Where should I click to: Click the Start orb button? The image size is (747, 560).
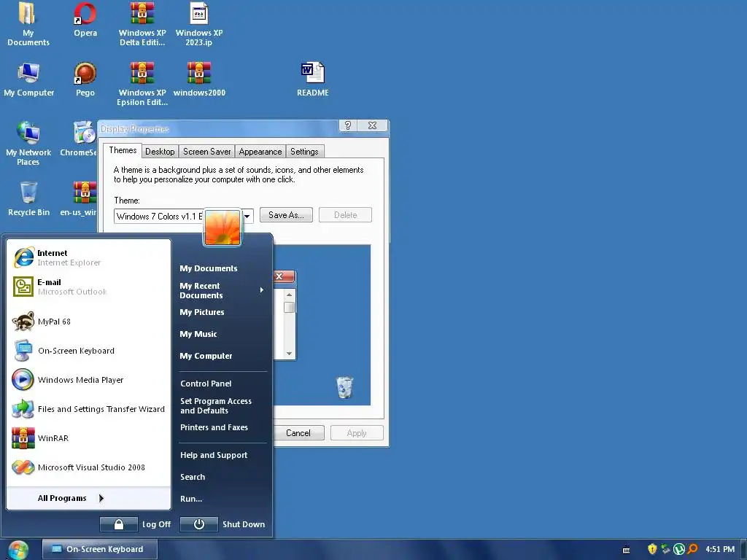[x=18, y=550]
